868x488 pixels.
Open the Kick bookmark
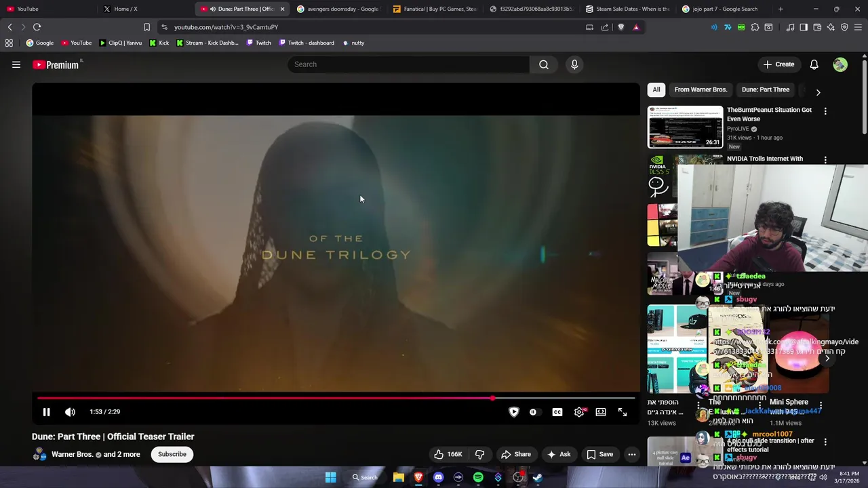coord(159,43)
